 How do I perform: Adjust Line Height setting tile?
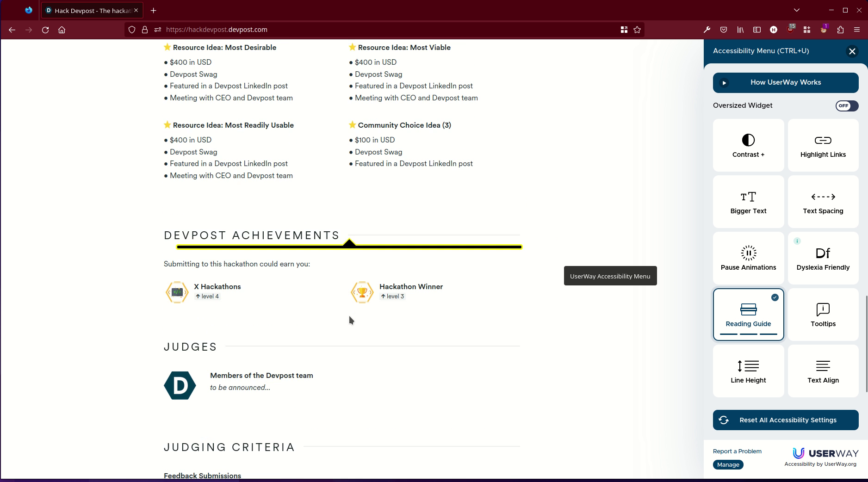point(748,371)
